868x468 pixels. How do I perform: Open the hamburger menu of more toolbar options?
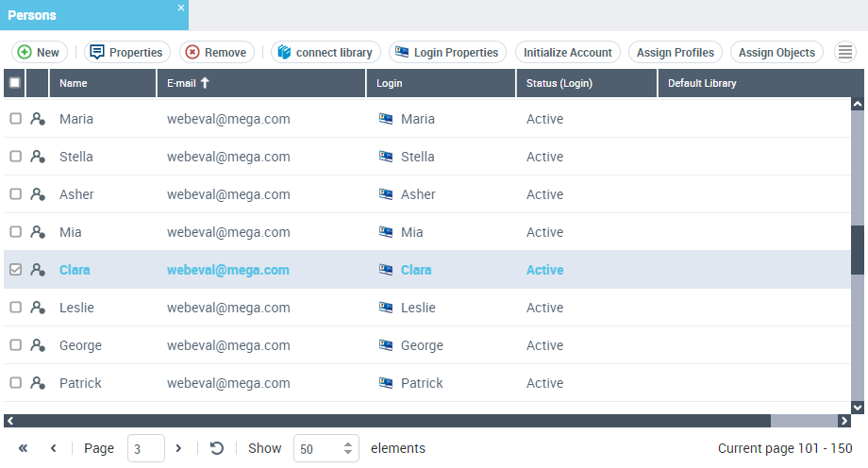point(846,53)
